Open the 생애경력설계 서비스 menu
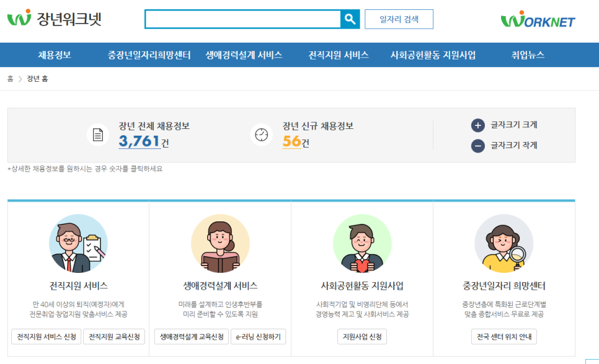 point(244,55)
